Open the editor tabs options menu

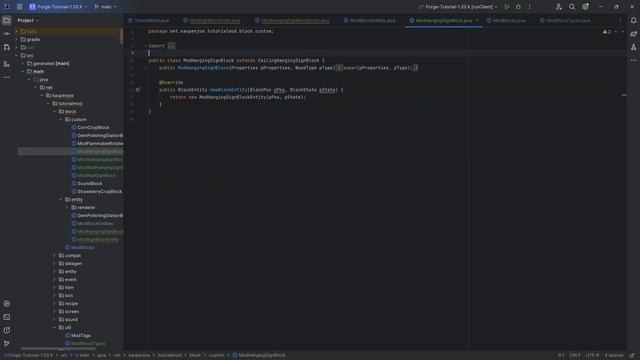[x=620, y=20]
